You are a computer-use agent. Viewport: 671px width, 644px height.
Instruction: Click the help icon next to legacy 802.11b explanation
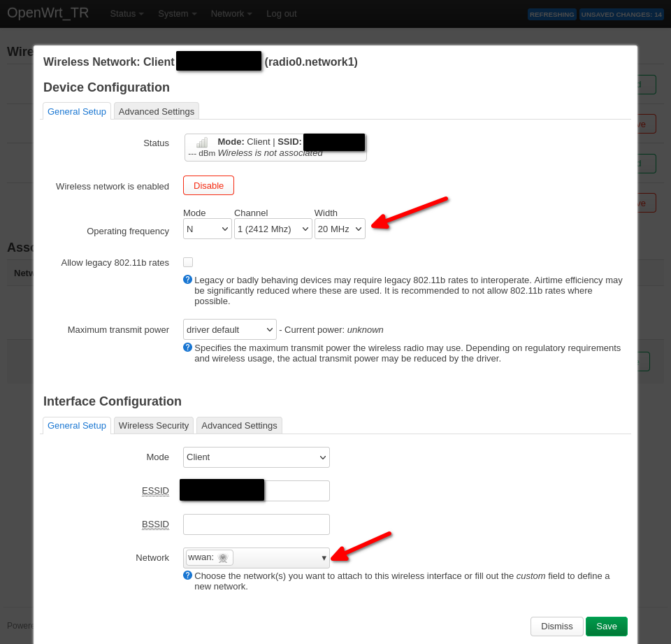187,280
